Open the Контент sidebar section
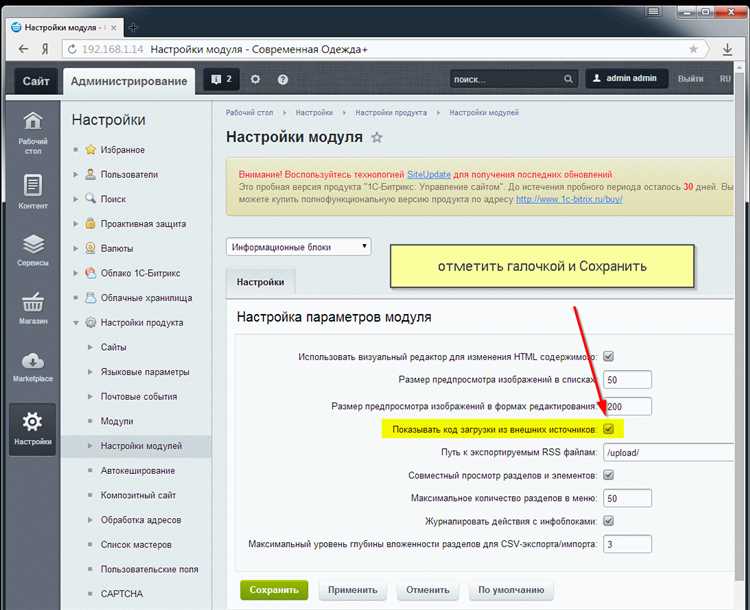 pos(33,192)
